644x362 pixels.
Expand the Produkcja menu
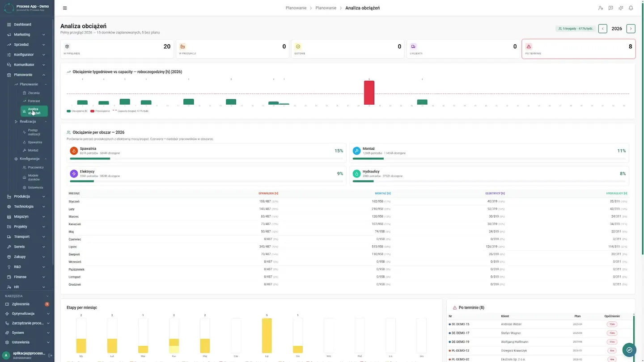click(x=27, y=196)
